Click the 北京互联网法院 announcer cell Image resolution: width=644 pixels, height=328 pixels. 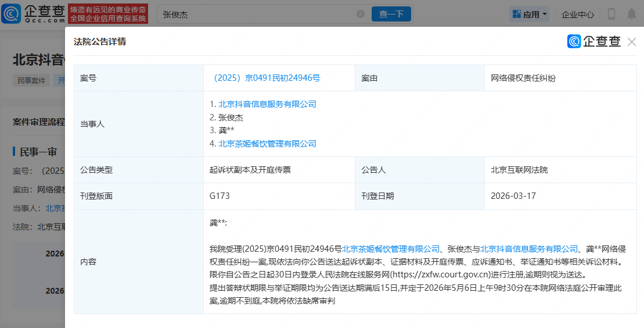(x=519, y=170)
